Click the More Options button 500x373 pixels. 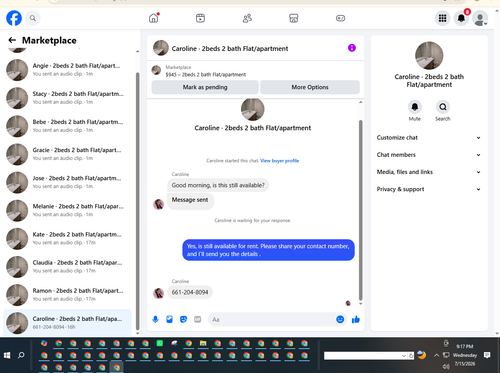coord(310,87)
